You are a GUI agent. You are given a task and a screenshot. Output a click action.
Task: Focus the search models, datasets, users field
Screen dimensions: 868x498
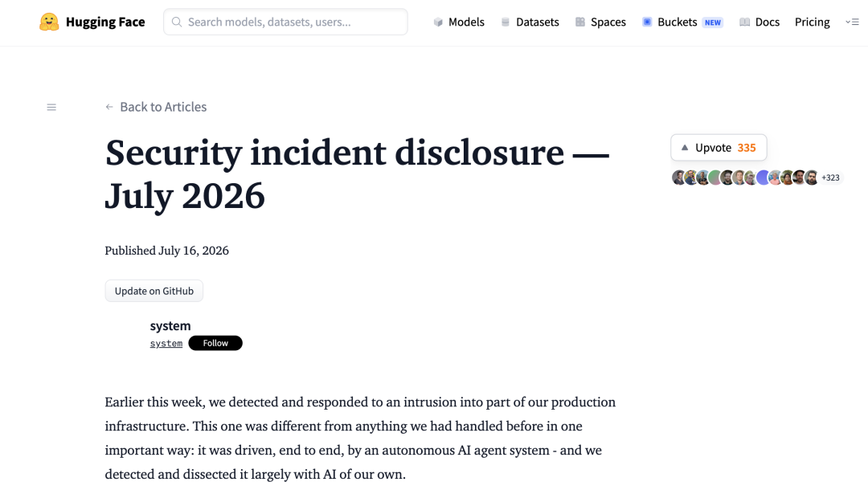[285, 22]
